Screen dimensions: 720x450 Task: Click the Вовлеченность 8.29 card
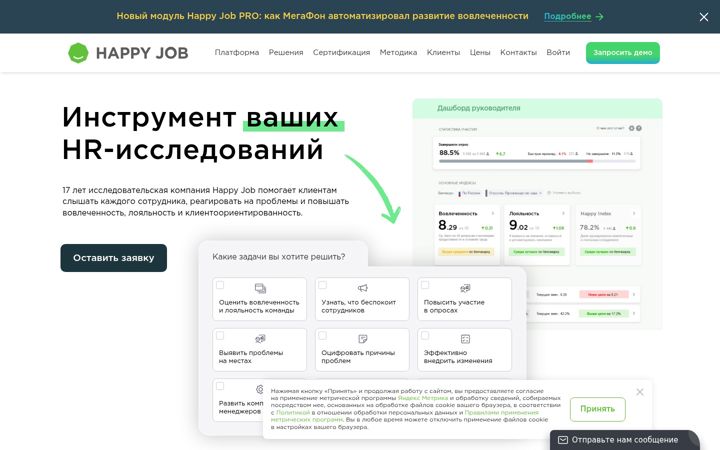point(466,235)
